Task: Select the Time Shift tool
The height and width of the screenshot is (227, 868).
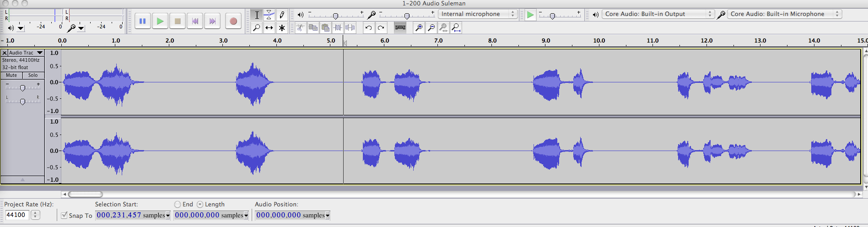Action: [269, 27]
